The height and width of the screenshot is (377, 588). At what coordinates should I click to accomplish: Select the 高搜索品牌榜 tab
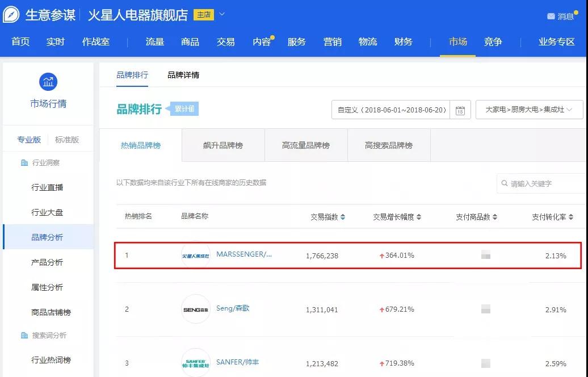(389, 145)
